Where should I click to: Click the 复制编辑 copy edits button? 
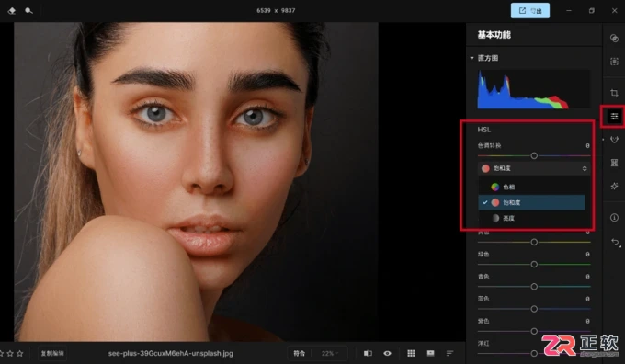click(x=52, y=353)
